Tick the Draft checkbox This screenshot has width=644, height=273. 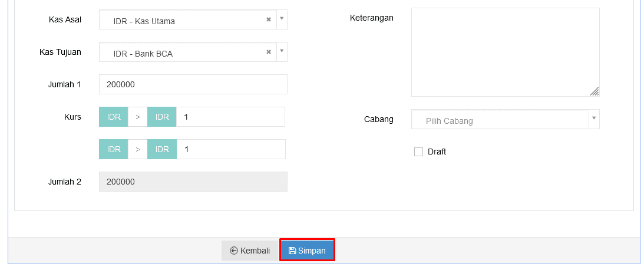coord(418,152)
